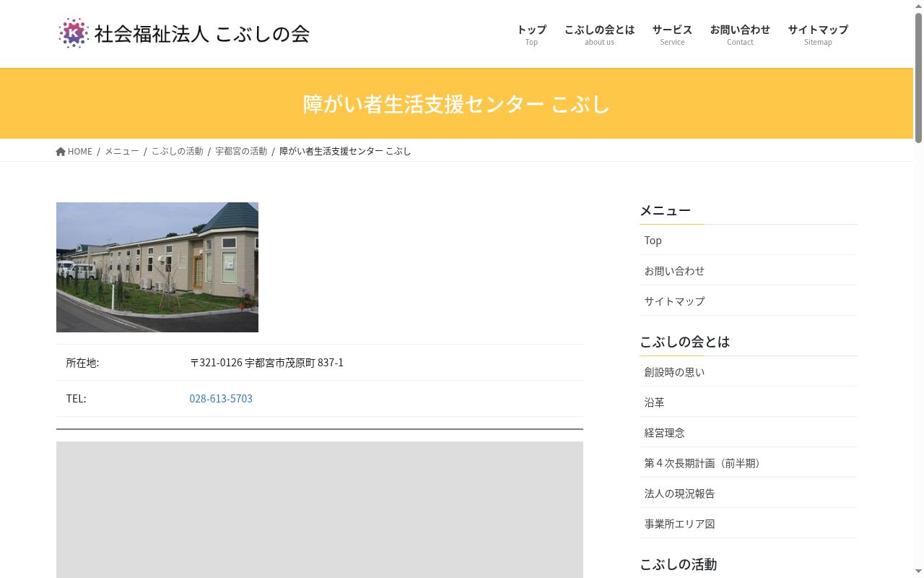Click the home icon in breadcrumb
Viewport: 924px width, 578px height.
[x=61, y=152]
